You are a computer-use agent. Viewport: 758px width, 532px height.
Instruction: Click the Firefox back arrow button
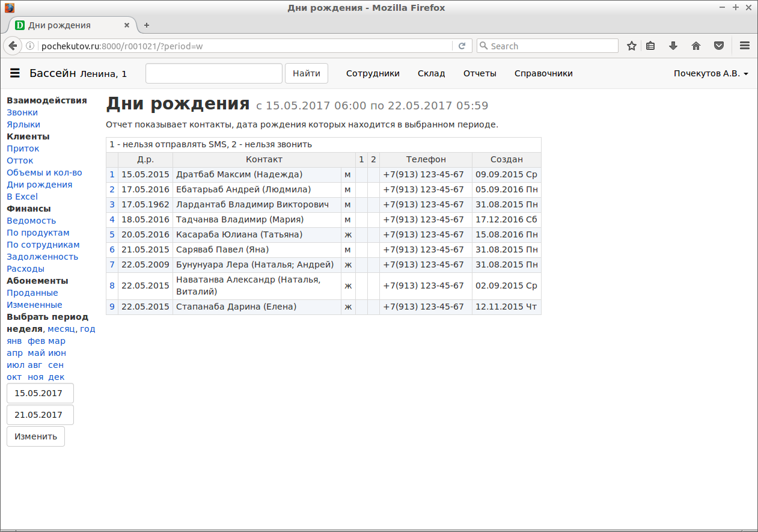point(13,46)
